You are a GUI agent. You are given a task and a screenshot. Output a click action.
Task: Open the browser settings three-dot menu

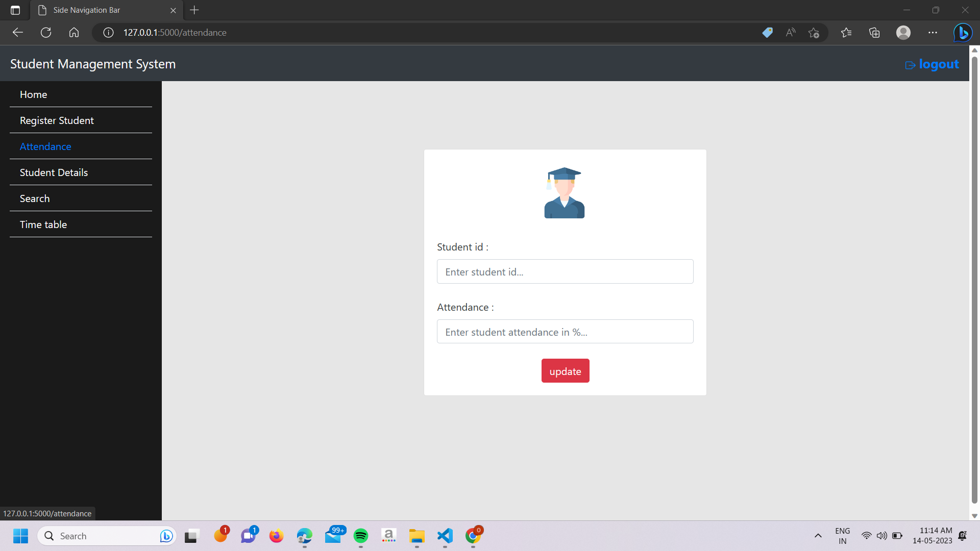click(x=933, y=32)
